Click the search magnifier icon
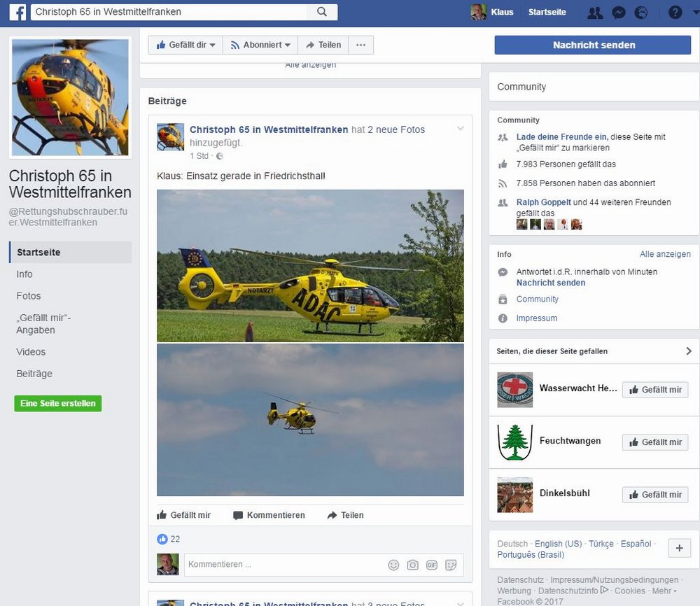 pos(322,12)
